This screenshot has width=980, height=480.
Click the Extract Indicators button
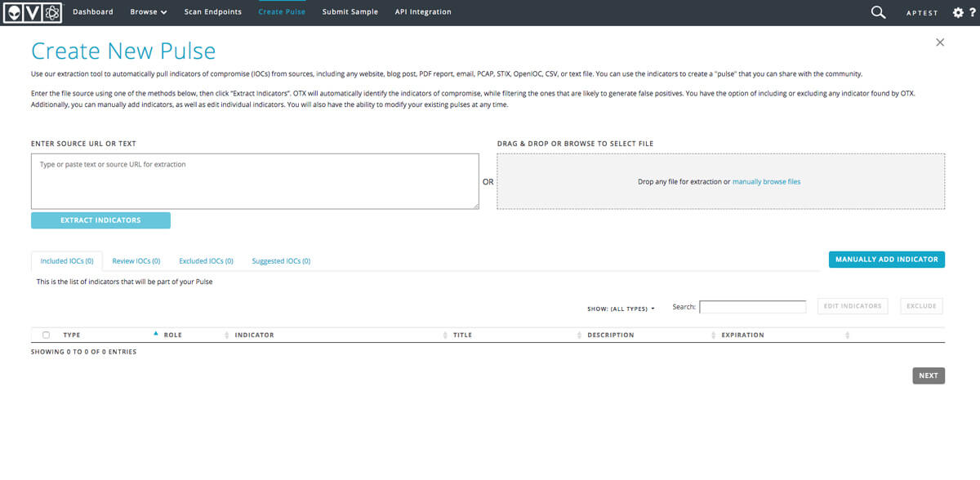tap(100, 220)
